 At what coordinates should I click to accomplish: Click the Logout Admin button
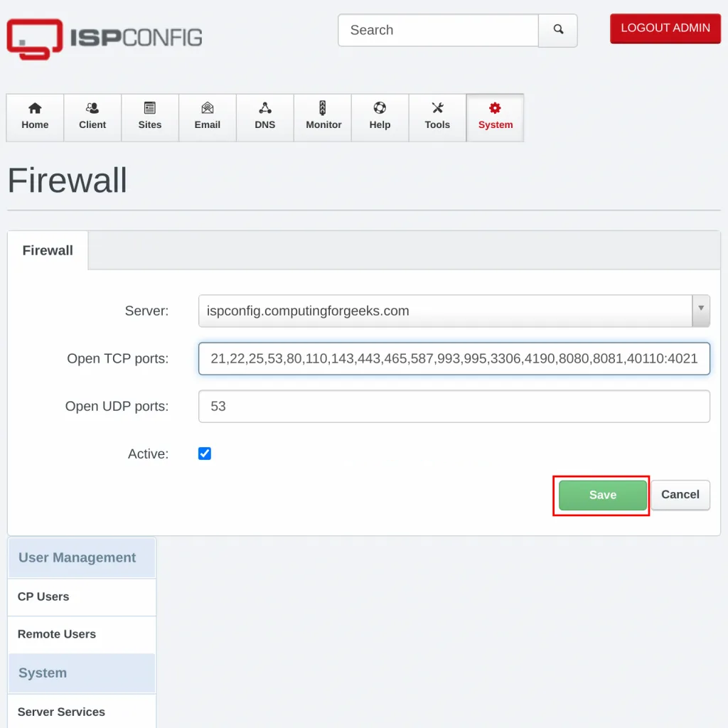click(665, 28)
